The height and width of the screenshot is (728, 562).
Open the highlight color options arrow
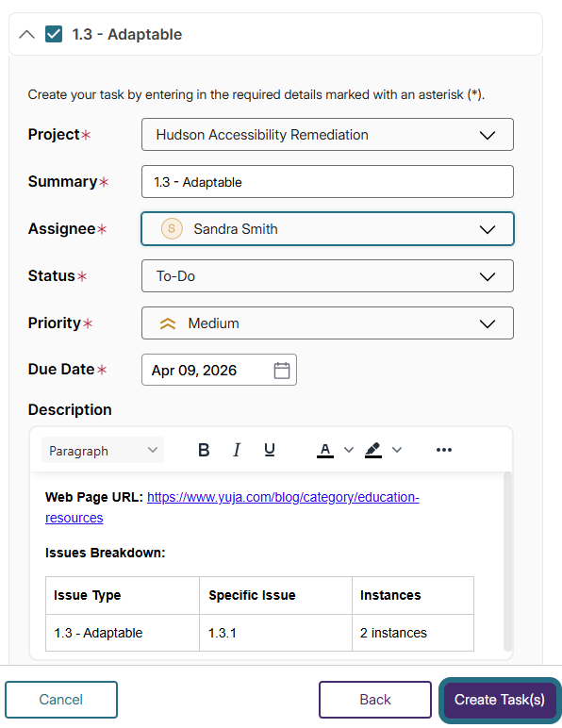397,450
